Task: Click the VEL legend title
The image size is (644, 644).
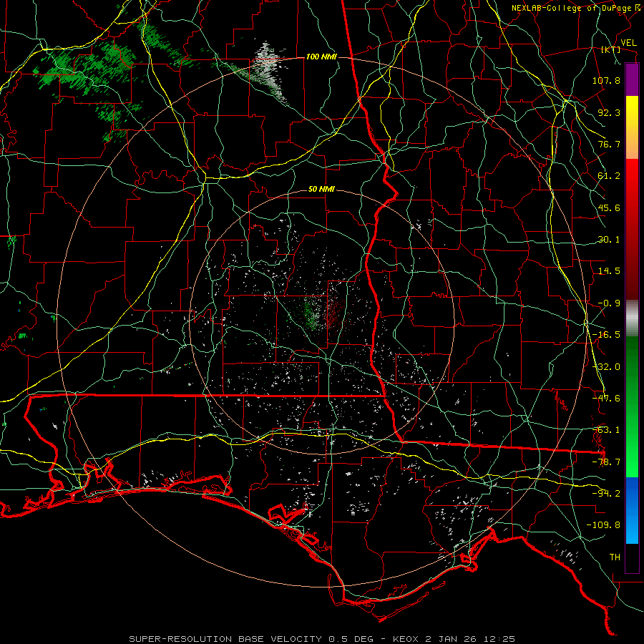Action: click(x=629, y=43)
